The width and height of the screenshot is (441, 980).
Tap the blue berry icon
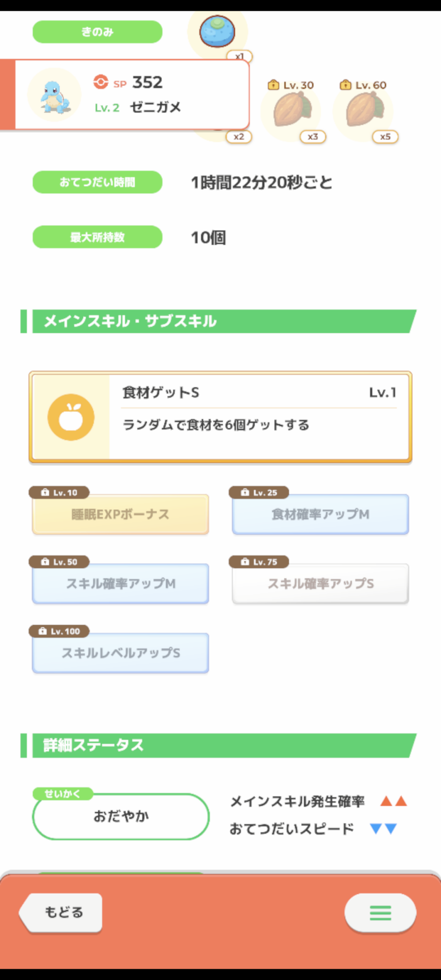217,31
